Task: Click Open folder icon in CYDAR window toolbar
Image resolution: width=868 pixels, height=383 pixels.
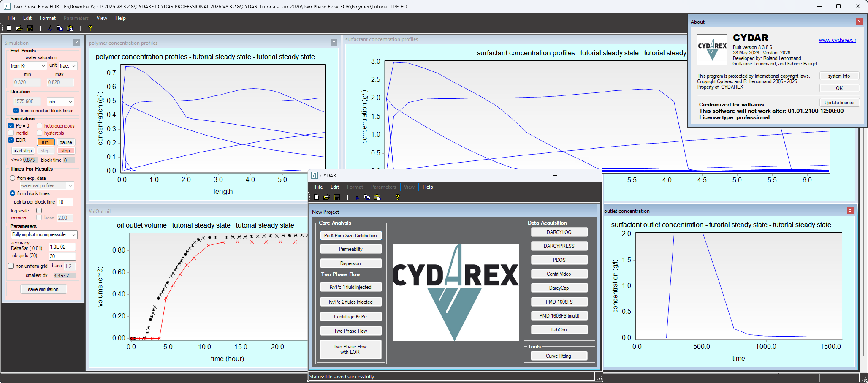Action: point(326,197)
